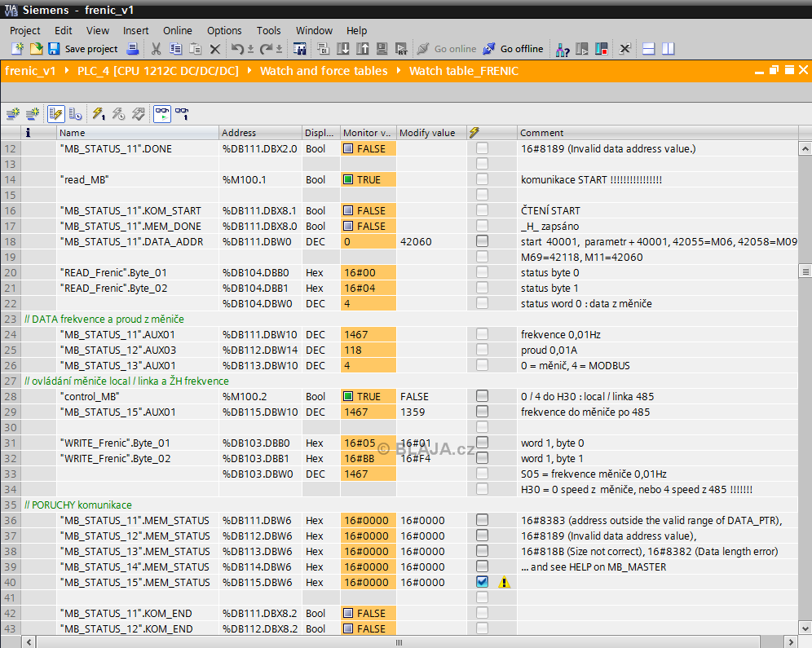This screenshot has height=648, width=812.
Task: Open the View menu
Action: pyautogui.click(x=97, y=30)
